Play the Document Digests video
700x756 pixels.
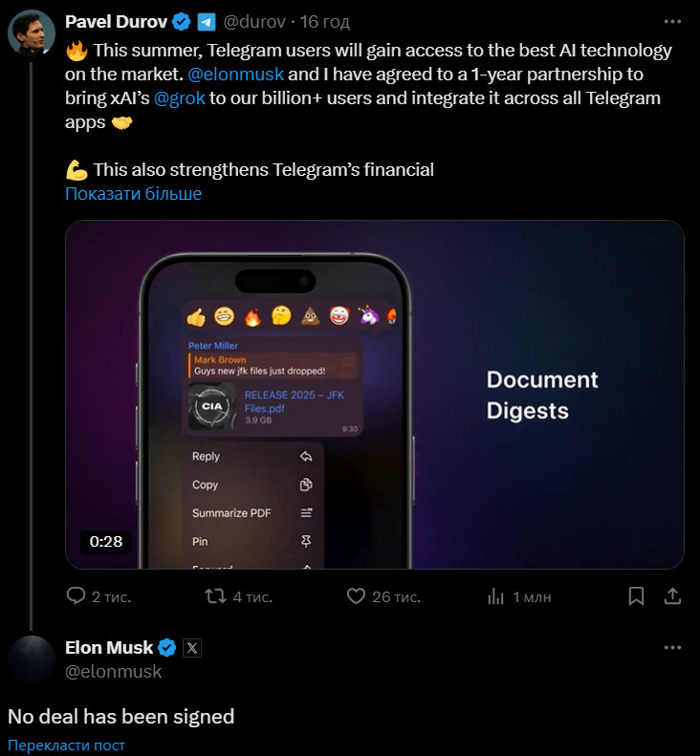[x=374, y=395]
